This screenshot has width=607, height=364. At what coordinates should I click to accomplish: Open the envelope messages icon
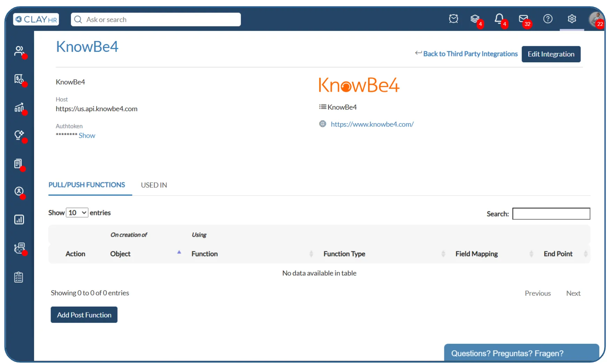pyautogui.click(x=523, y=19)
